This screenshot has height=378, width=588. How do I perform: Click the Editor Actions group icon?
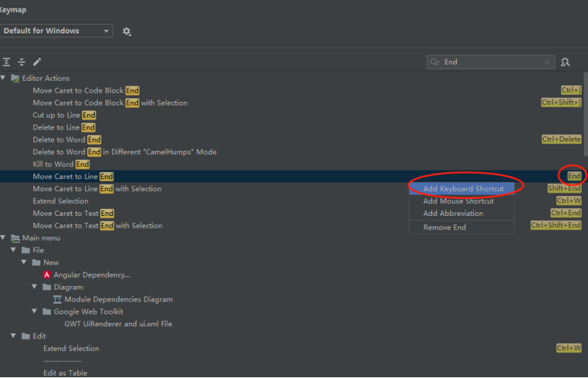pos(16,79)
